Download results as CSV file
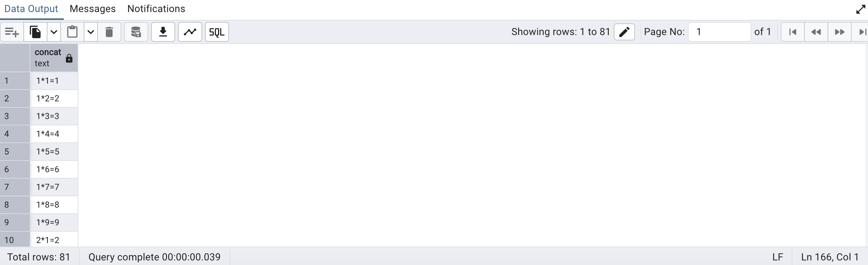 coord(163,32)
